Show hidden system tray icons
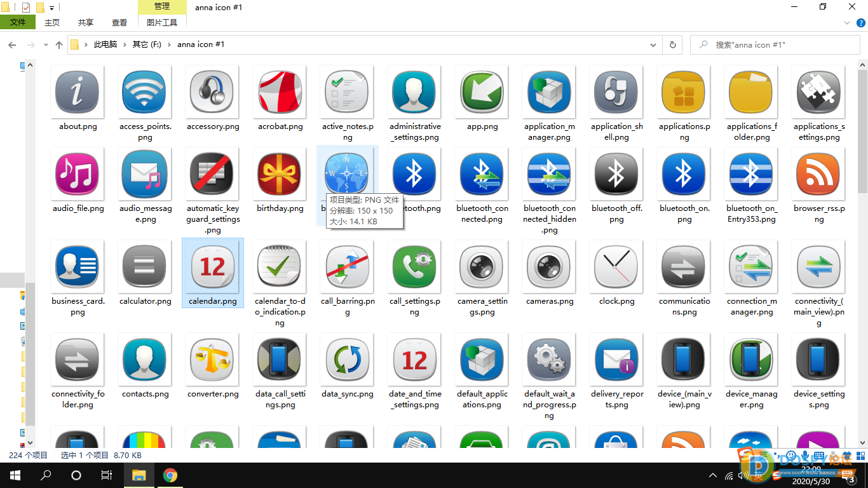Screen dimensions: 868x488 point(712,475)
